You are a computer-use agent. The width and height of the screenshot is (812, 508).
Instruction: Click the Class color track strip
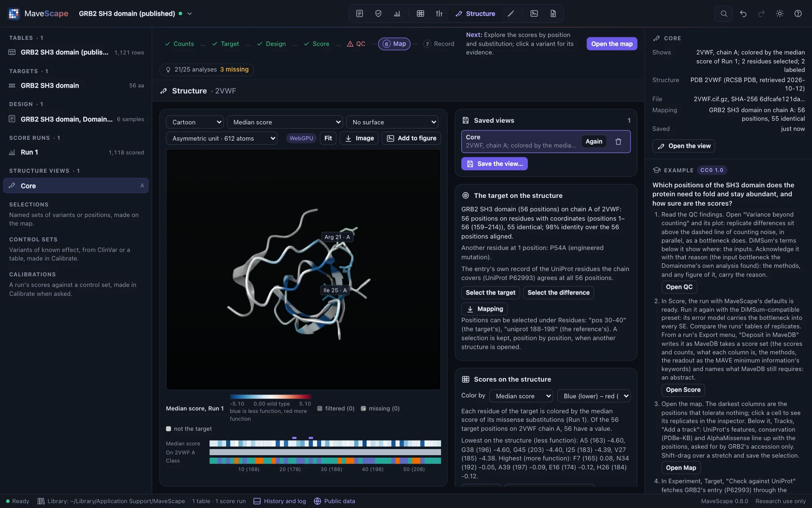coord(325,461)
